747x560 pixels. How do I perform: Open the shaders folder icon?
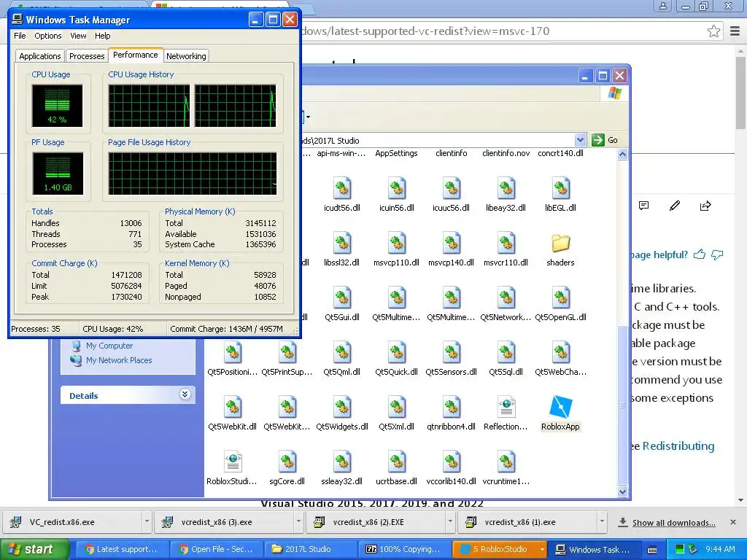click(561, 244)
